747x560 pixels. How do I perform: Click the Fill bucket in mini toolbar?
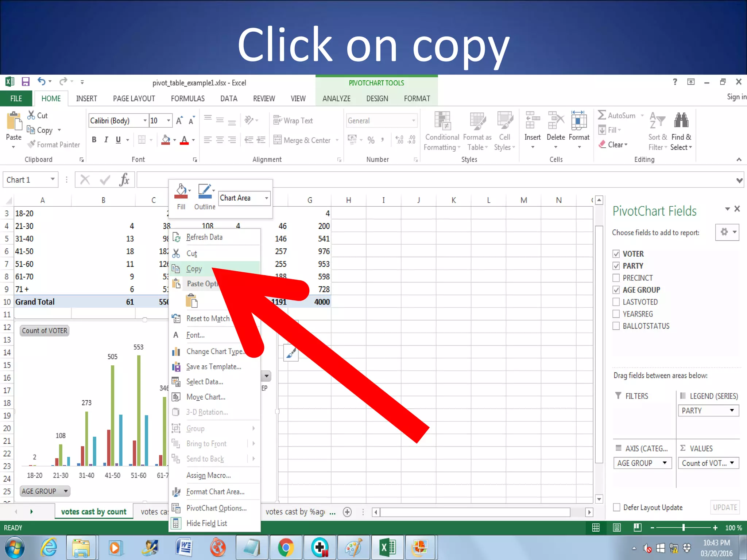(x=181, y=191)
